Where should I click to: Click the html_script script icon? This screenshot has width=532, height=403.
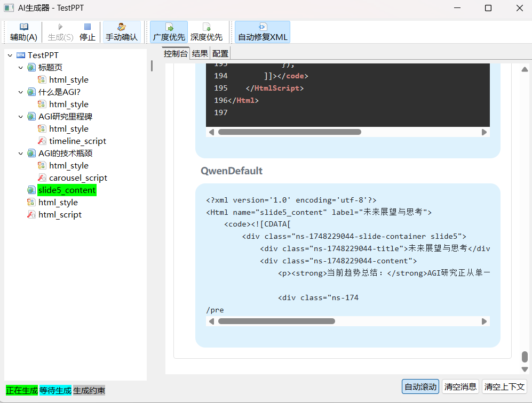31,214
